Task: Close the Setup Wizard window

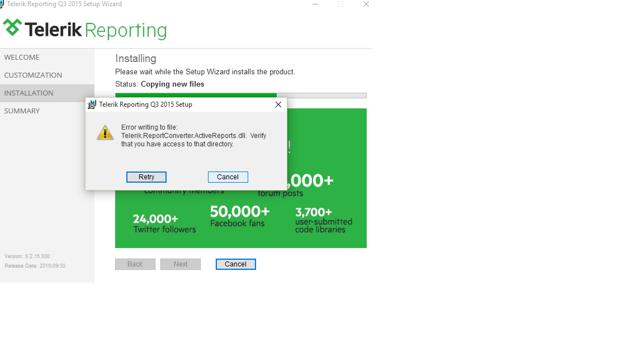Action: coord(366,4)
